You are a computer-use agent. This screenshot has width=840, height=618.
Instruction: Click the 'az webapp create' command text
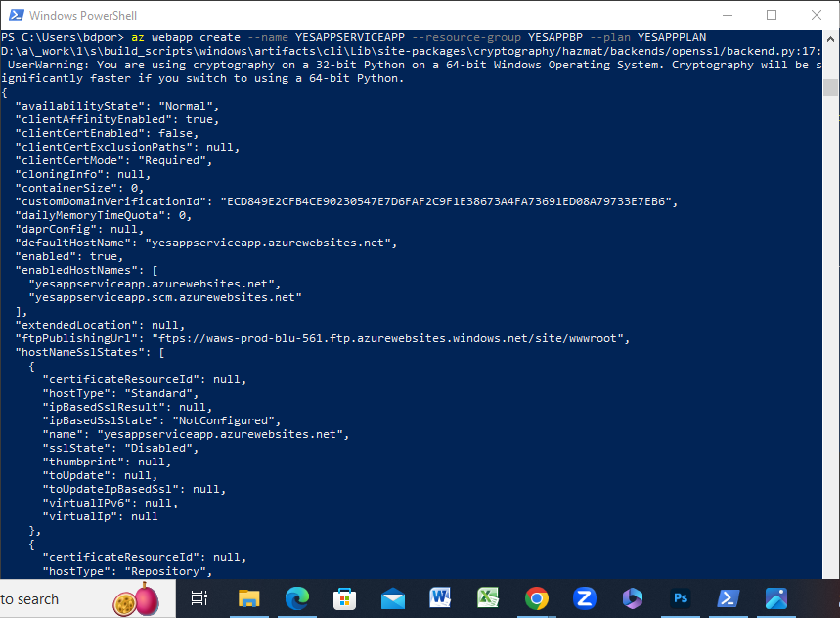pos(186,37)
